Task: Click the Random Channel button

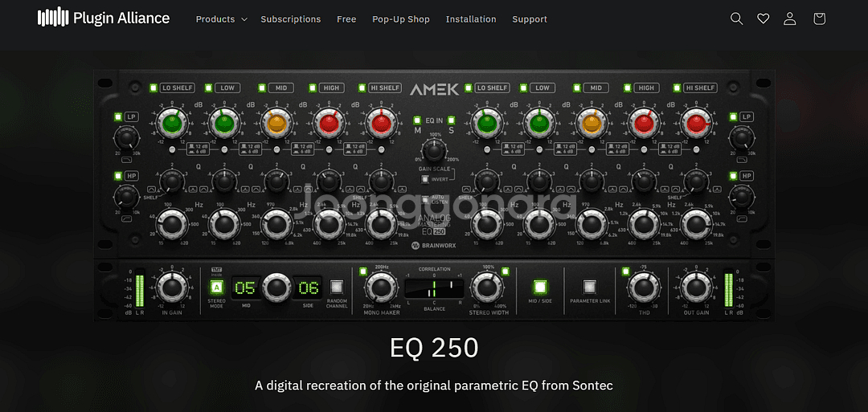Action: coord(337,287)
